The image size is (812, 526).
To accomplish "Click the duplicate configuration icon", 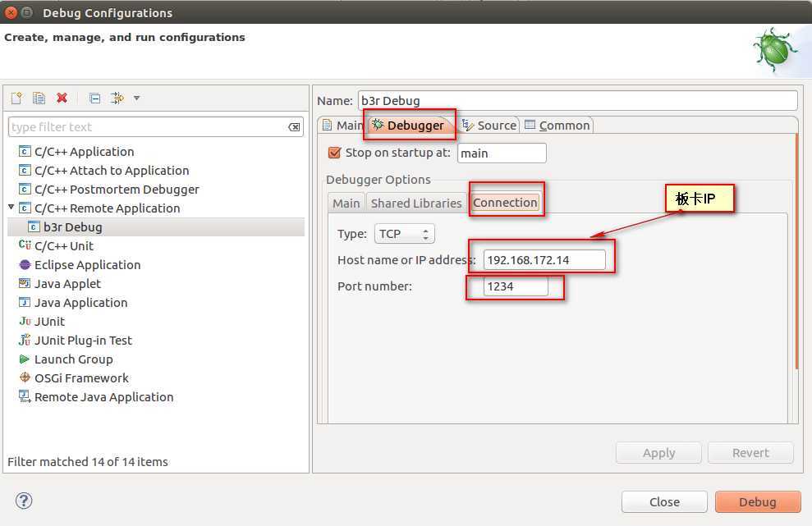I will click(39, 98).
